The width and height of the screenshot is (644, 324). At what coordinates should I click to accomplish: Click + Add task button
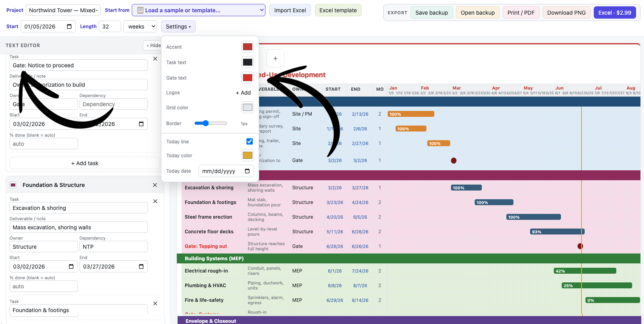point(85,163)
